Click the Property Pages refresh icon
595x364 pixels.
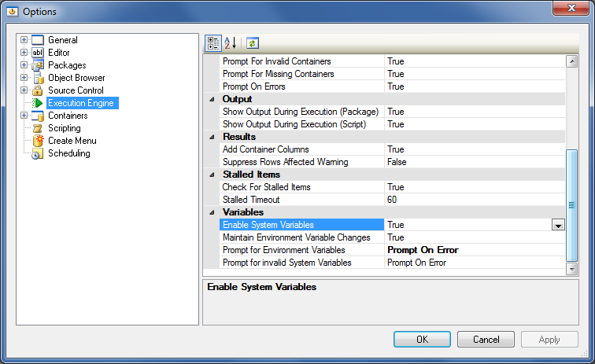point(252,42)
